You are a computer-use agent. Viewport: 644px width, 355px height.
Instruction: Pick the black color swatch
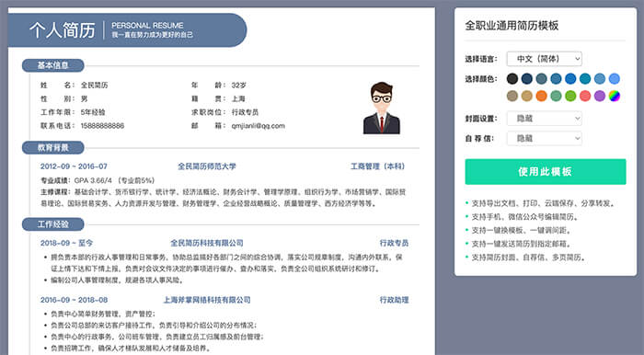click(x=512, y=79)
